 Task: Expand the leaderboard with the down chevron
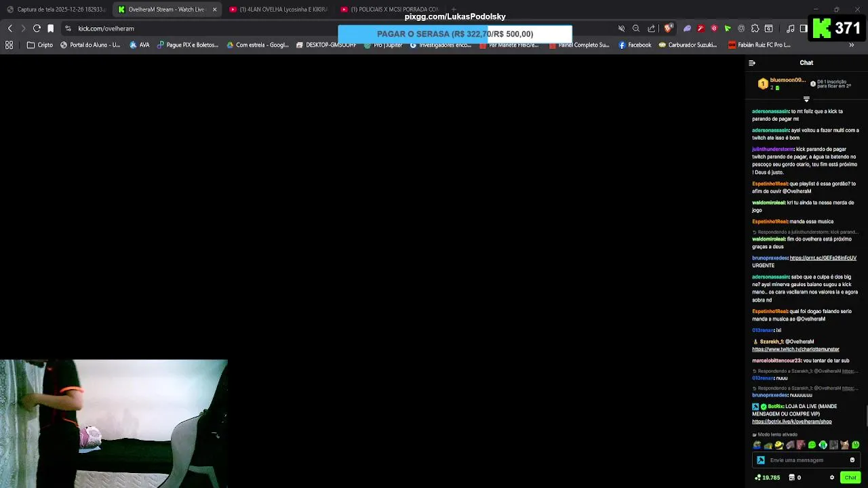click(806, 100)
